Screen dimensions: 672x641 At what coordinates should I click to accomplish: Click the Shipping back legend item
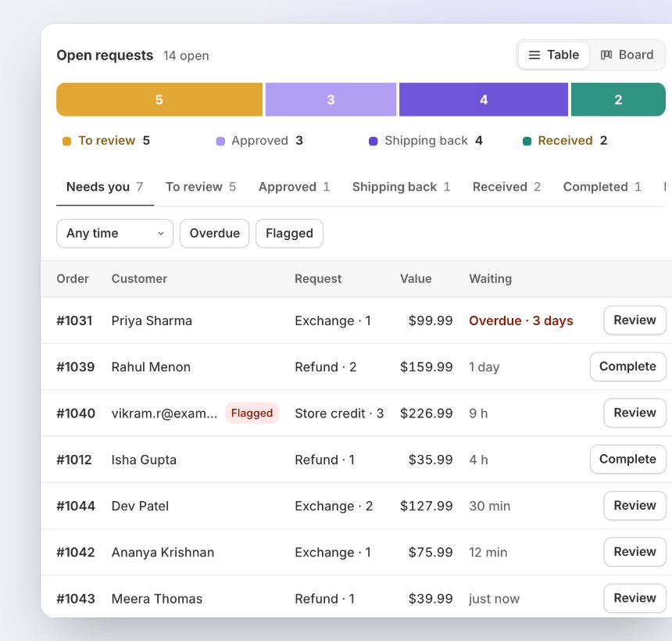(x=426, y=141)
